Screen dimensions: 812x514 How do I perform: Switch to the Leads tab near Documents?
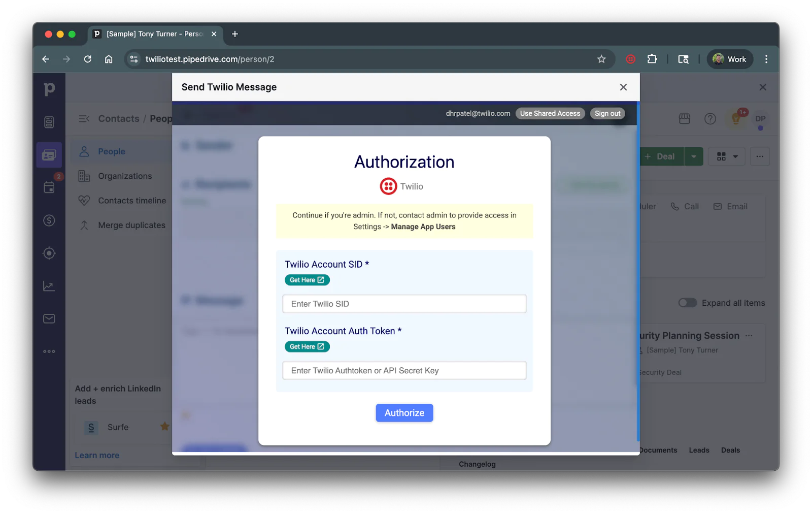699,450
